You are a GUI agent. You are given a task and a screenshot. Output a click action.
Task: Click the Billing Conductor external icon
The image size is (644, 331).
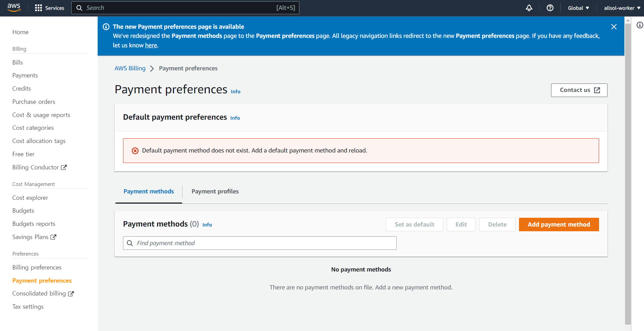point(64,167)
